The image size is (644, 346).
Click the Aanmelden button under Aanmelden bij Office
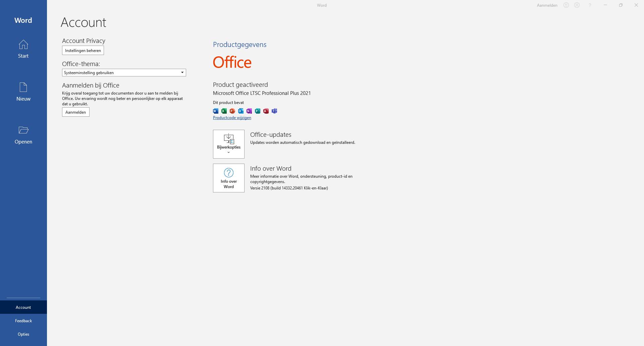76,112
